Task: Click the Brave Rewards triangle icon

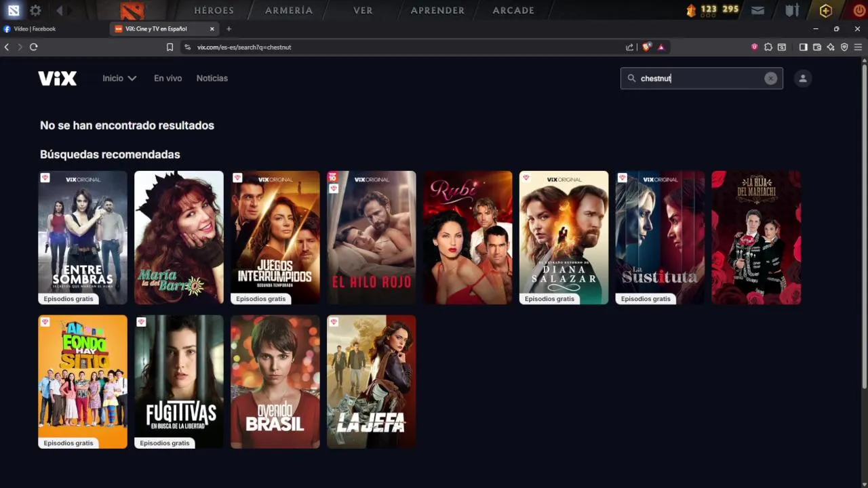Action: [x=661, y=47]
